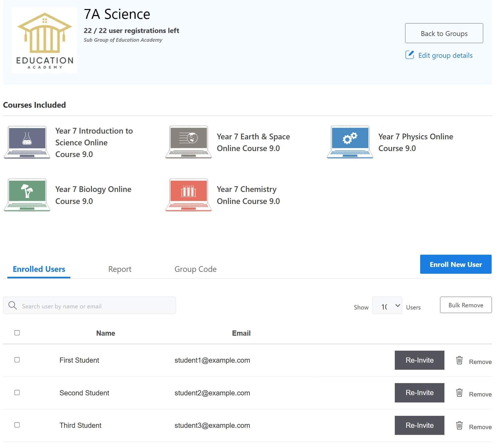Click Back to Groups
The width and height of the screenshot is (502, 448).
(x=444, y=33)
